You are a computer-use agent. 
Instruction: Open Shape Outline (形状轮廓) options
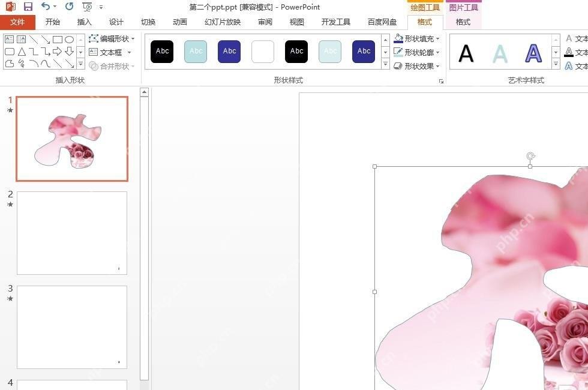[416, 52]
